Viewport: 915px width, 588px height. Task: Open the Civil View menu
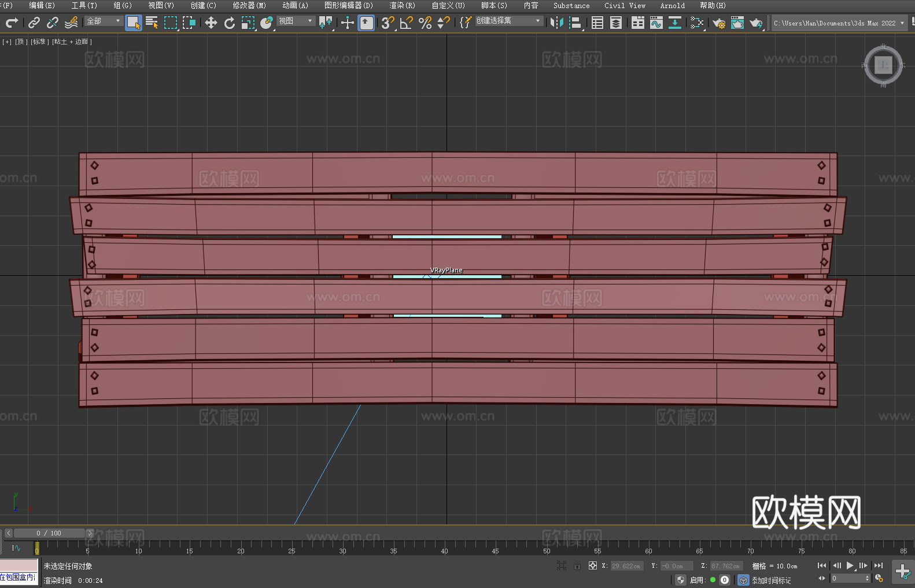pyautogui.click(x=625, y=5)
